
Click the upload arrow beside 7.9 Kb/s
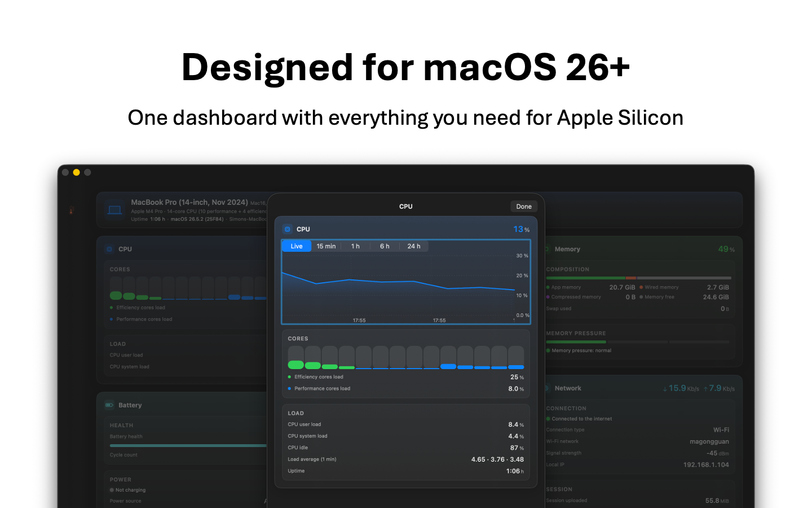pyautogui.click(x=705, y=389)
